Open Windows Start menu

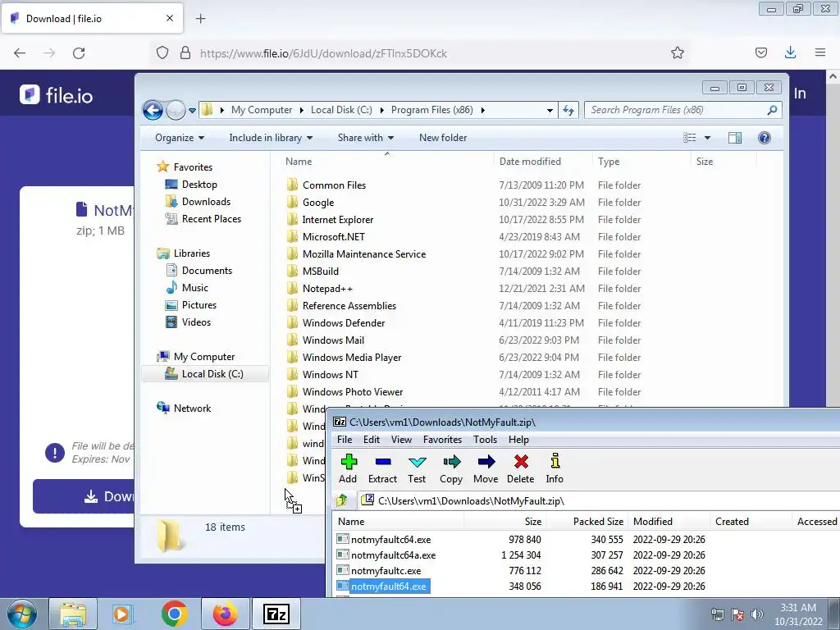[x=21, y=614]
